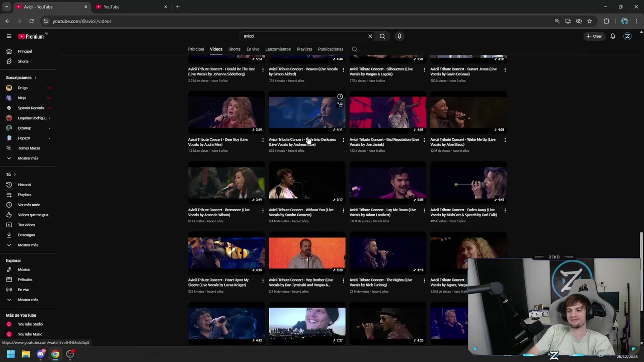Bookmark this page with star
This screenshot has width=644, height=362.
[x=590, y=21]
